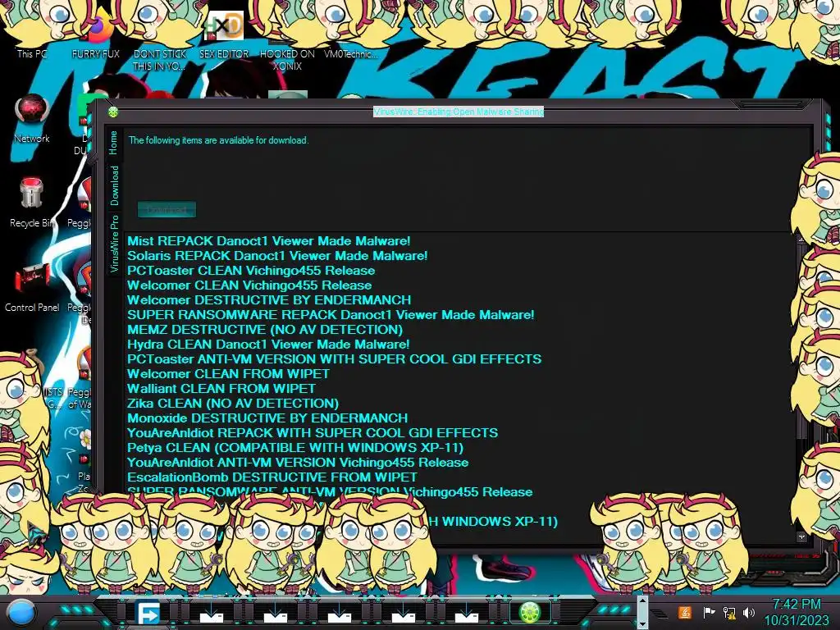
Task: Click the taskbar scroll down arrow
Action: 641,623
